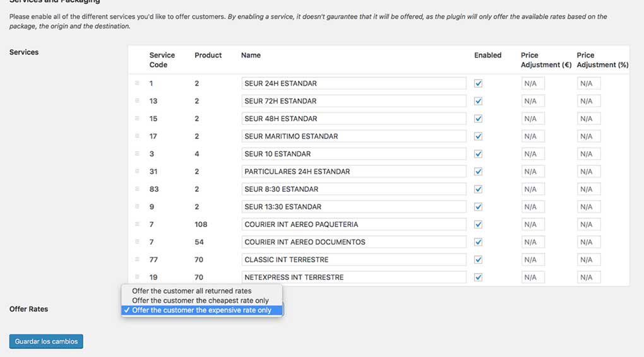Click euro adjustment for NETEXPRESS INT TERRESTRE
The width and height of the screenshot is (644, 357).
[533, 278]
